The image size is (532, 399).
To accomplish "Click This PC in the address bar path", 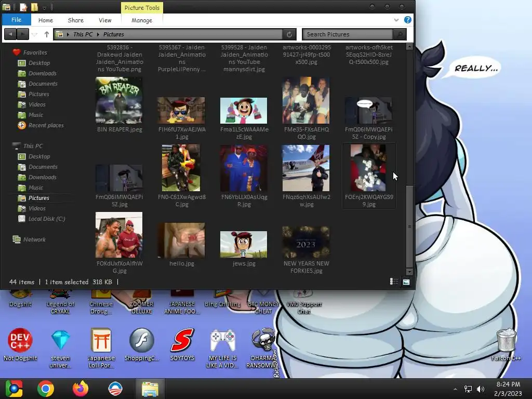I will 83,34.
